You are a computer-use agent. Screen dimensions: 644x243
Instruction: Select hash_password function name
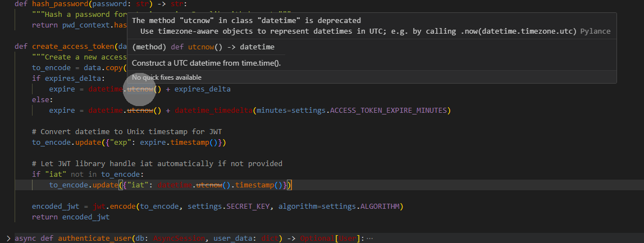tap(56, 3)
